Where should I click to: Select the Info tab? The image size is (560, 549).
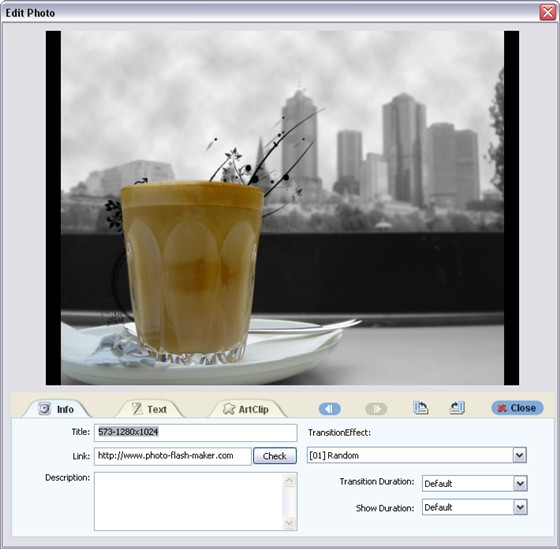pos(56,409)
